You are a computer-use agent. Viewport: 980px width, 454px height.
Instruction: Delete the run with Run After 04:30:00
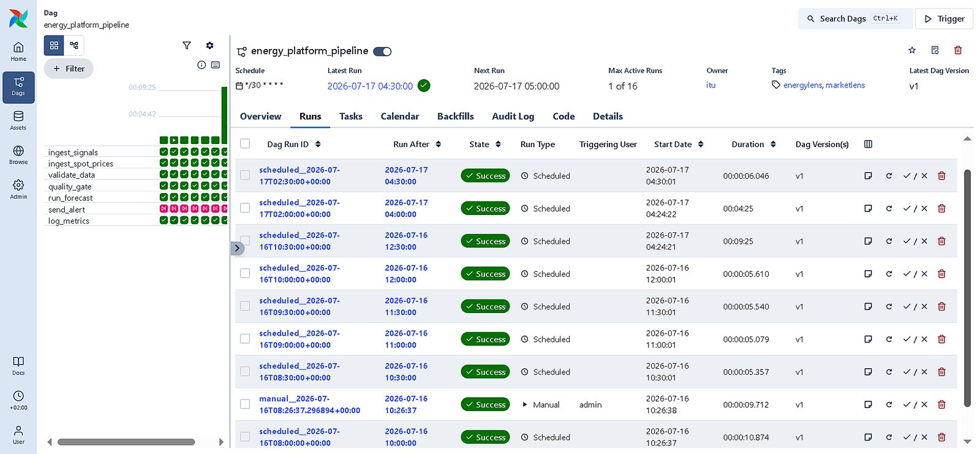[942, 176]
